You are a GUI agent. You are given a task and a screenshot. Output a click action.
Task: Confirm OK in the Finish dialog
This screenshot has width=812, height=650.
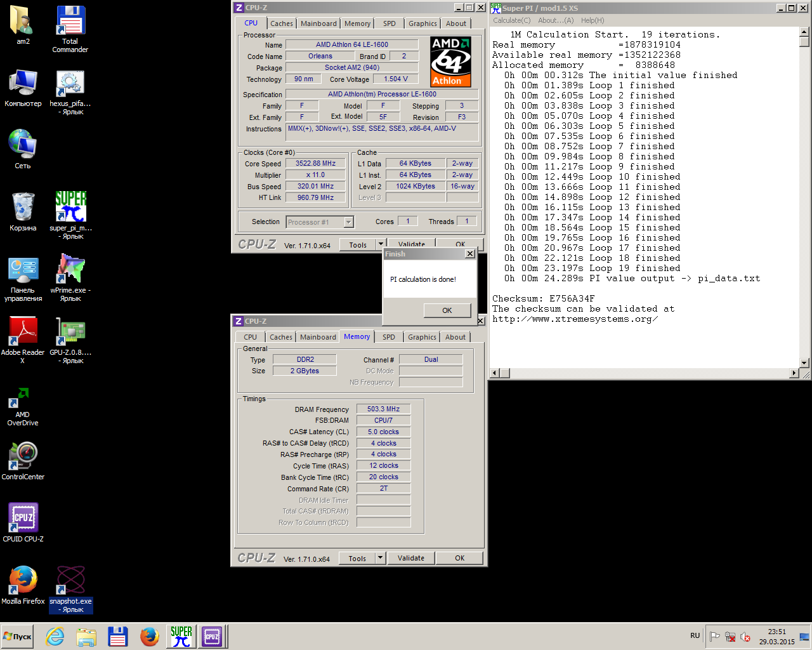[447, 310]
